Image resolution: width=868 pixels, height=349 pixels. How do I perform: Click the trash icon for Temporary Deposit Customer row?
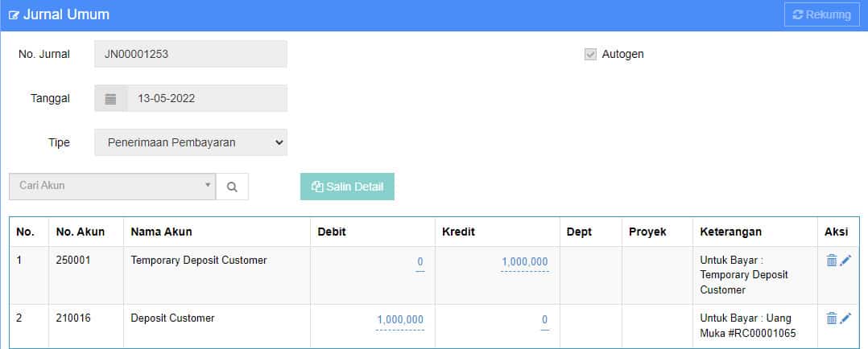pyautogui.click(x=832, y=261)
